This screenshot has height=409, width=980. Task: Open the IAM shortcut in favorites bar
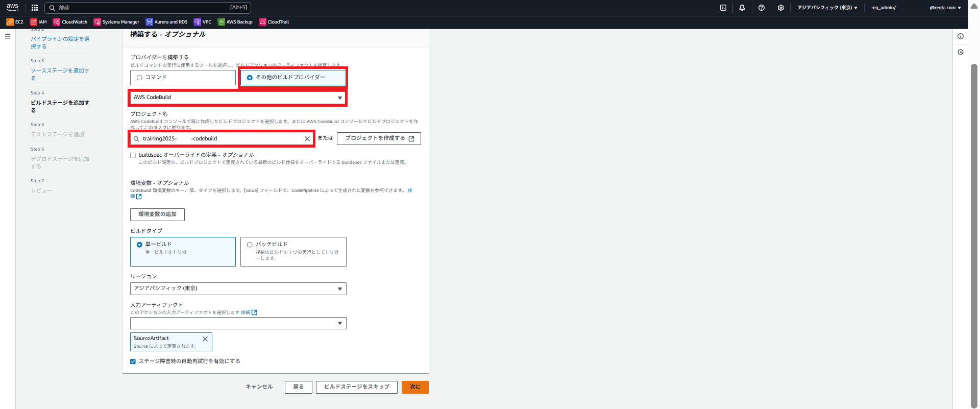point(38,22)
